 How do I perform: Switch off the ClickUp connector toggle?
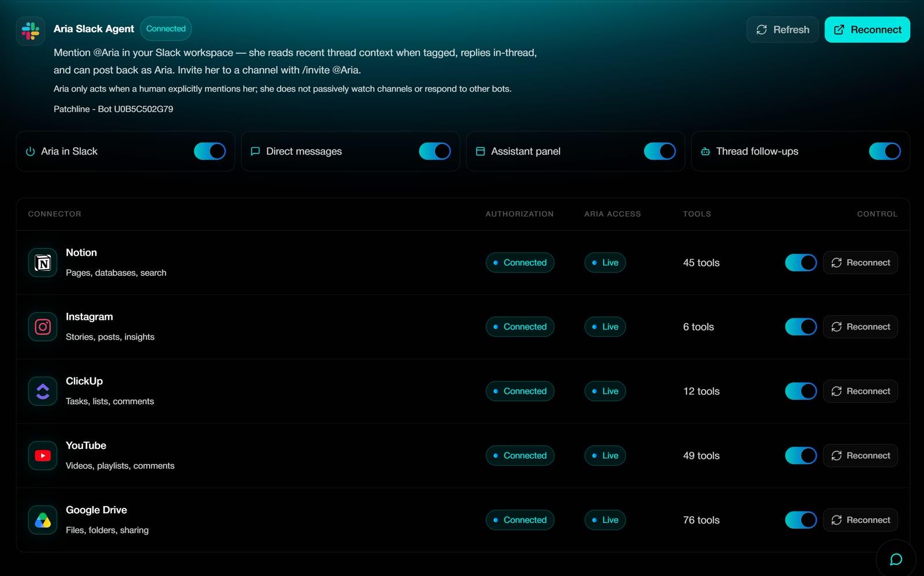[801, 391]
